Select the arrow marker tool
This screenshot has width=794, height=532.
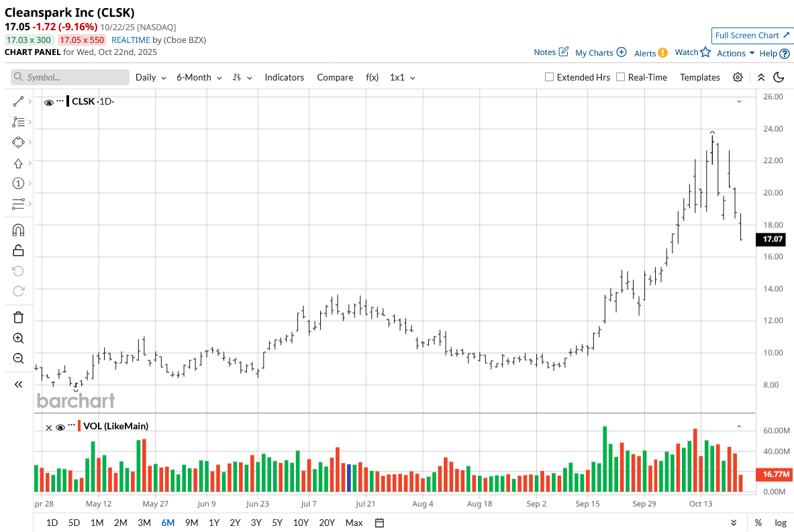(x=18, y=163)
